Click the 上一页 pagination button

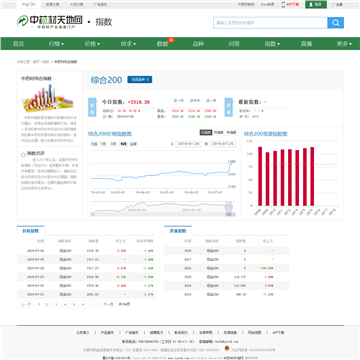(26, 304)
